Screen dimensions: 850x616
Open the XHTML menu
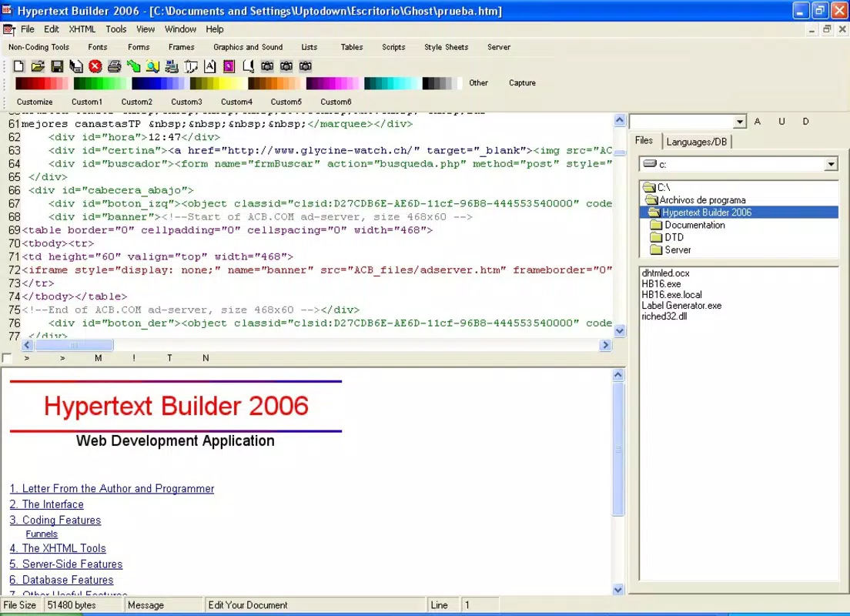coord(82,29)
